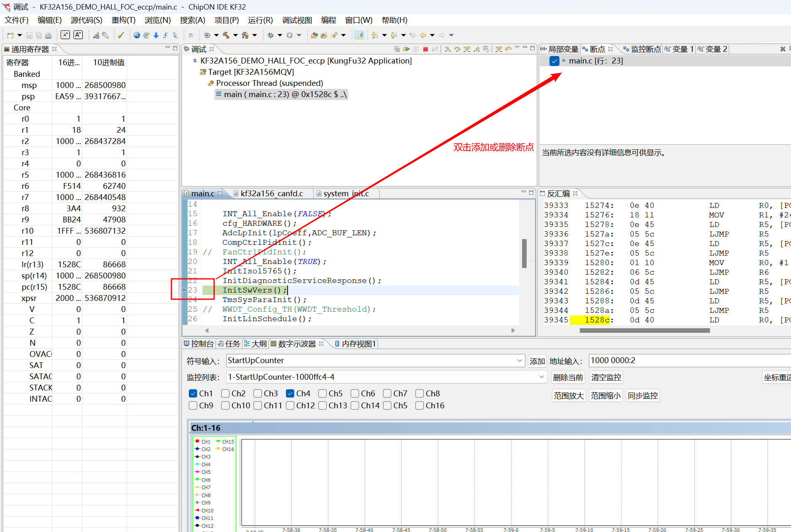Click the 范围缩小 button
791x532 pixels.
pos(605,395)
